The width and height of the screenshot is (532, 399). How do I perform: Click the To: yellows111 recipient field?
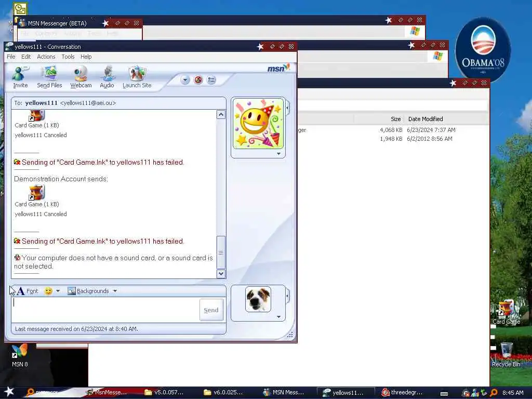coord(119,103)
